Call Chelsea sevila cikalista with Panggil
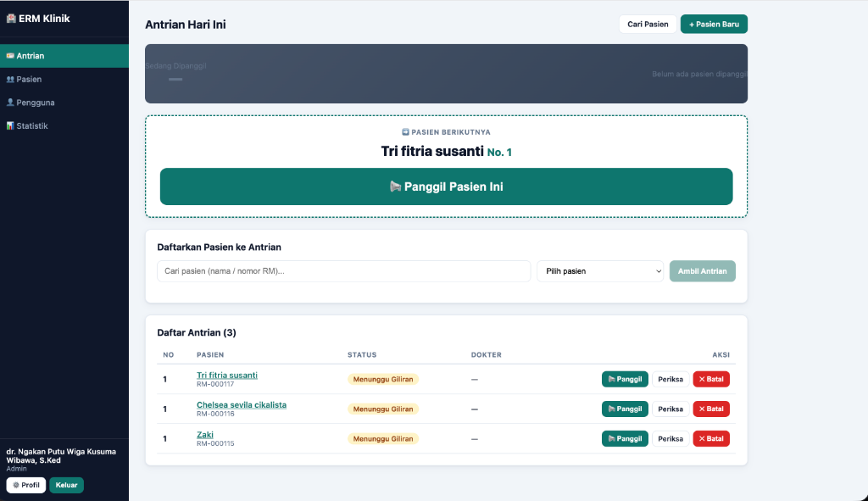 (x=625, y=409)
